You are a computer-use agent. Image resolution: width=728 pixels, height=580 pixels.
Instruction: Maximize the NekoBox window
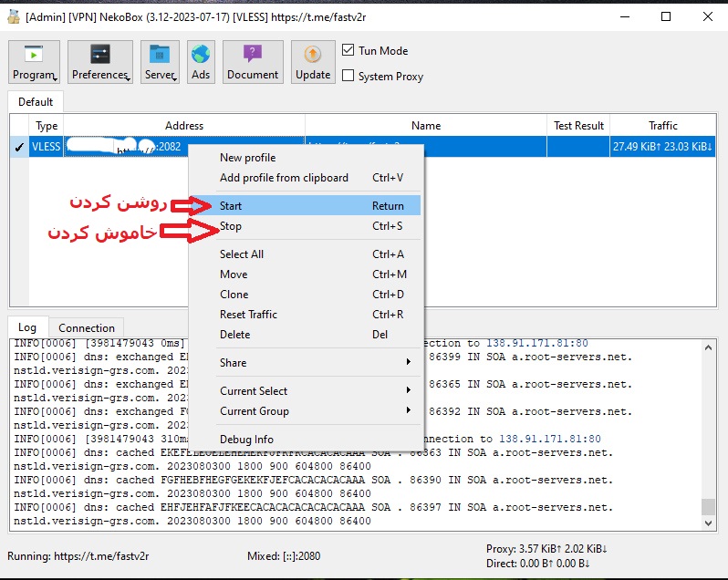coord(666,17)
